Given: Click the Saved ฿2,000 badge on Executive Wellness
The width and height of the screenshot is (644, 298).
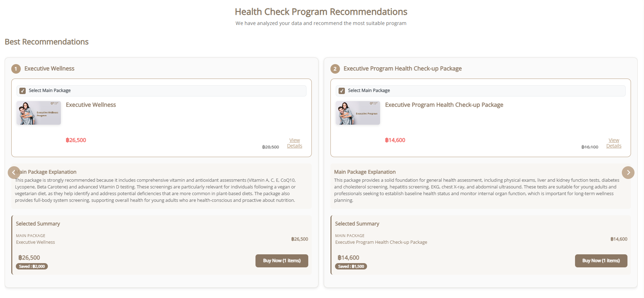Looking at the screenshot, I should pos(32,266).
